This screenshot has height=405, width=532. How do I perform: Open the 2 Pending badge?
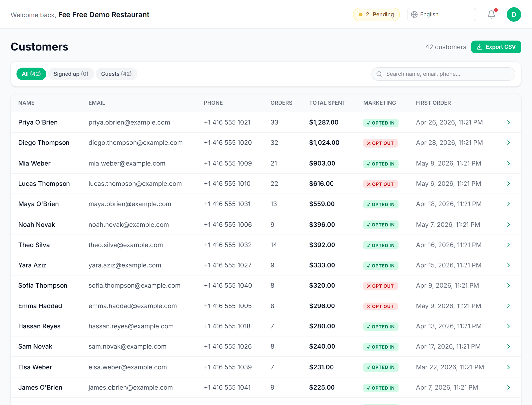tap(376, 14)
